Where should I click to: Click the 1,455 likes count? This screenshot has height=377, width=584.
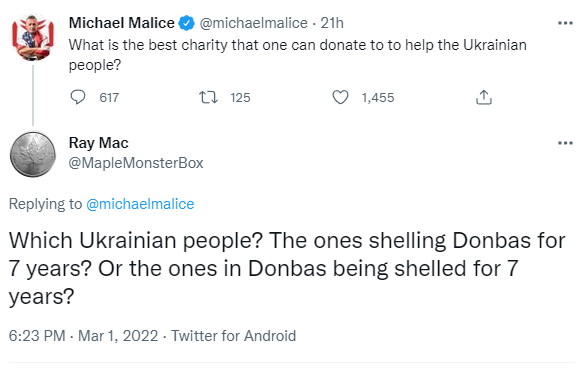tap(378, 98)
